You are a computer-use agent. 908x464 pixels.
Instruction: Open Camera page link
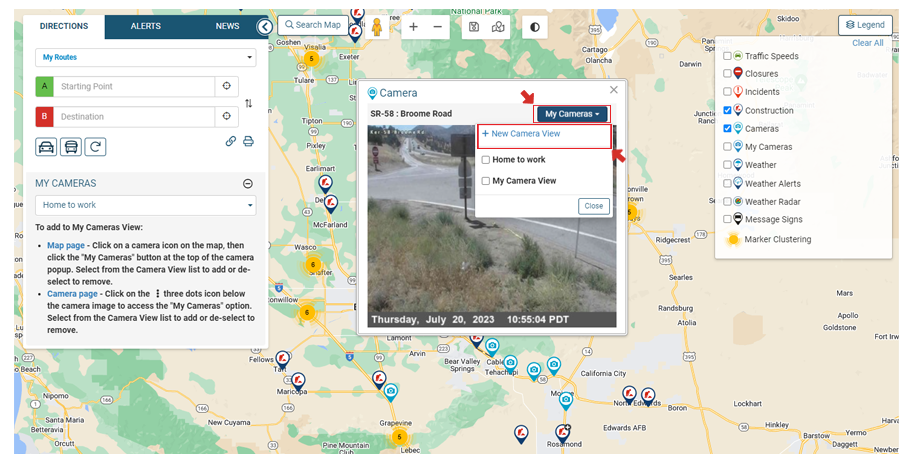[72, 294]
